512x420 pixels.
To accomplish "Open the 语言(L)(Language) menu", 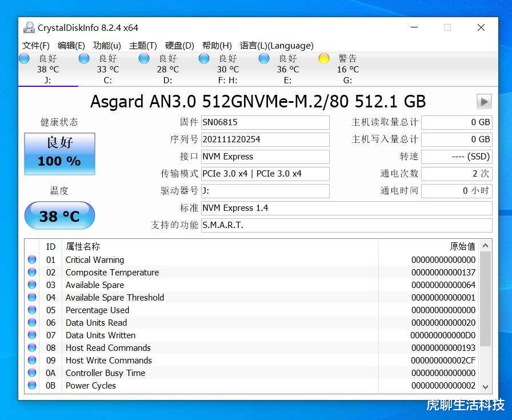I will coord(277,46).
